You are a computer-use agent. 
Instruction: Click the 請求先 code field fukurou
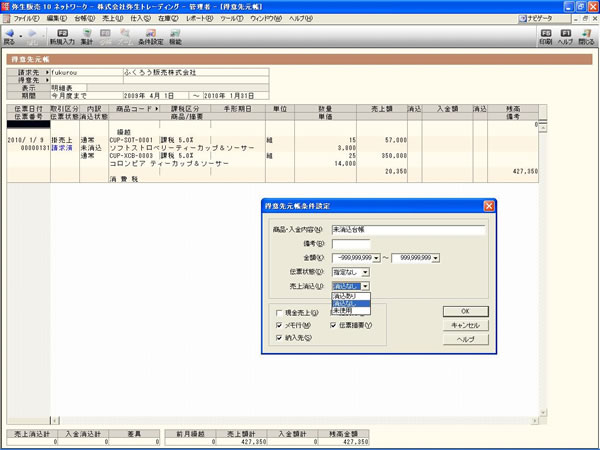click(86, 72)
